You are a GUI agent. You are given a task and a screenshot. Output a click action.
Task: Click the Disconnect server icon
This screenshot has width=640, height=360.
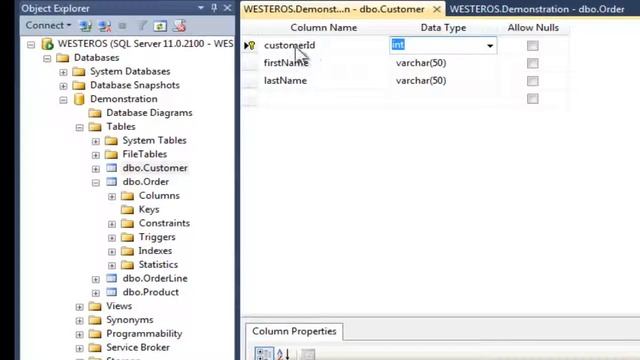pyautogui.click(x=105, y=26)
